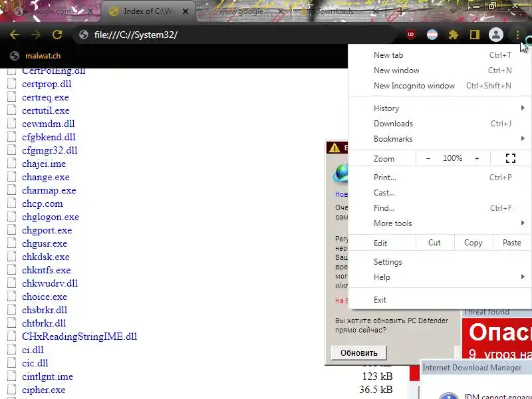Screen dimensions: 532x399
Task: Open the charmap.exe link
Action: (49, 190)
